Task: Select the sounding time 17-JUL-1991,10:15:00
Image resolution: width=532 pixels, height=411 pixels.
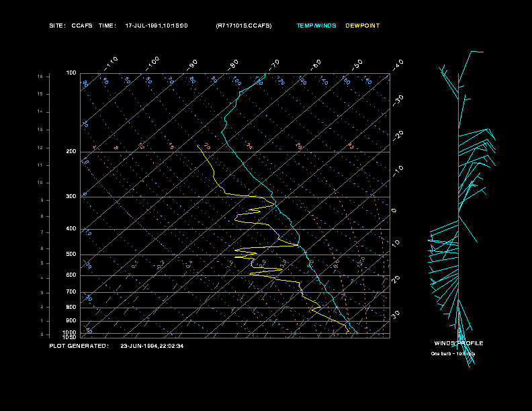Action: [x=157, y=26]
